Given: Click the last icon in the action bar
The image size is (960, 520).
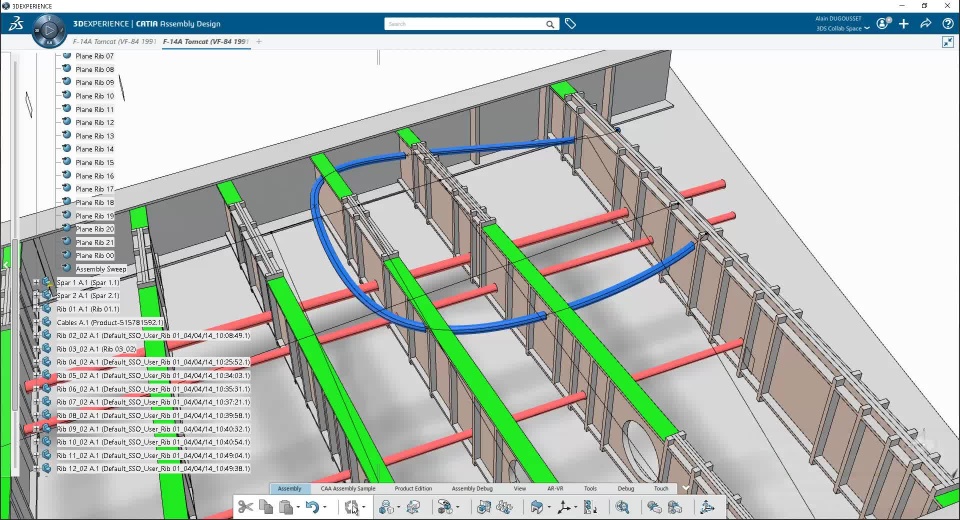Looking at the screenshot, I should pyautogui.click(x=707, y=507).
